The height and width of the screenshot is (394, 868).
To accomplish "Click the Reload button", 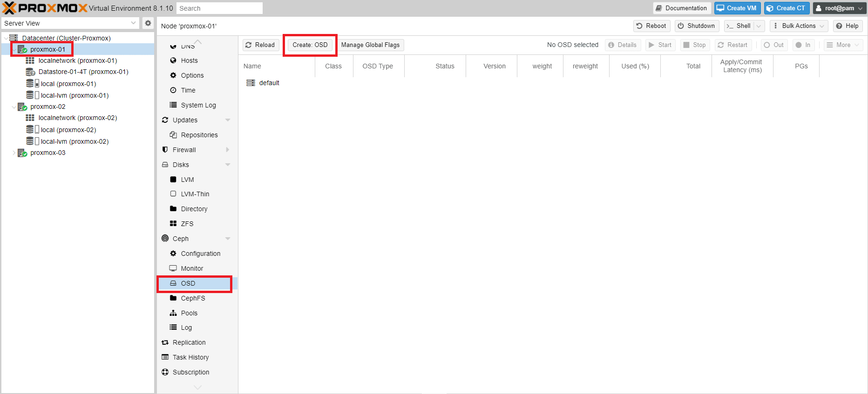I will click(261, 45).
